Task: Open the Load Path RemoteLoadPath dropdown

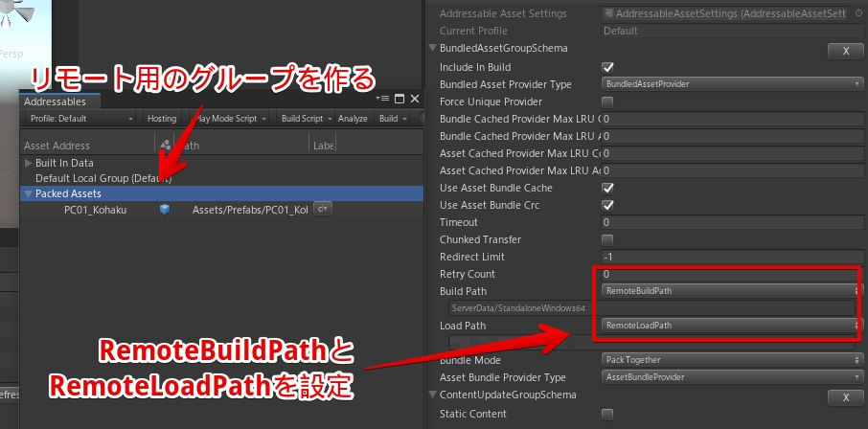Action: pos(730,325)
